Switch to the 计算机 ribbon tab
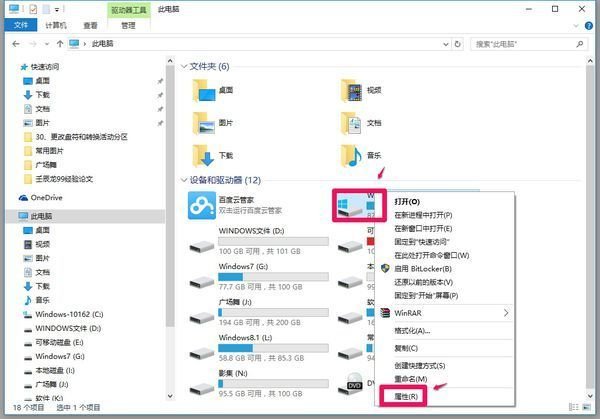This screenshot has width=600, height=419. (x=56, y=25)
